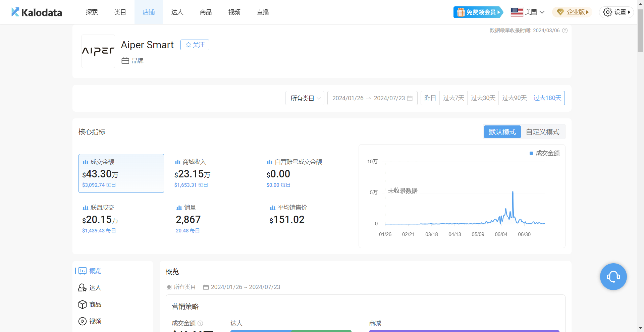The image size is (644, 332).
Task: Click the calendar icon in date range
Action: pyautogui.click(x=410, y=98)
